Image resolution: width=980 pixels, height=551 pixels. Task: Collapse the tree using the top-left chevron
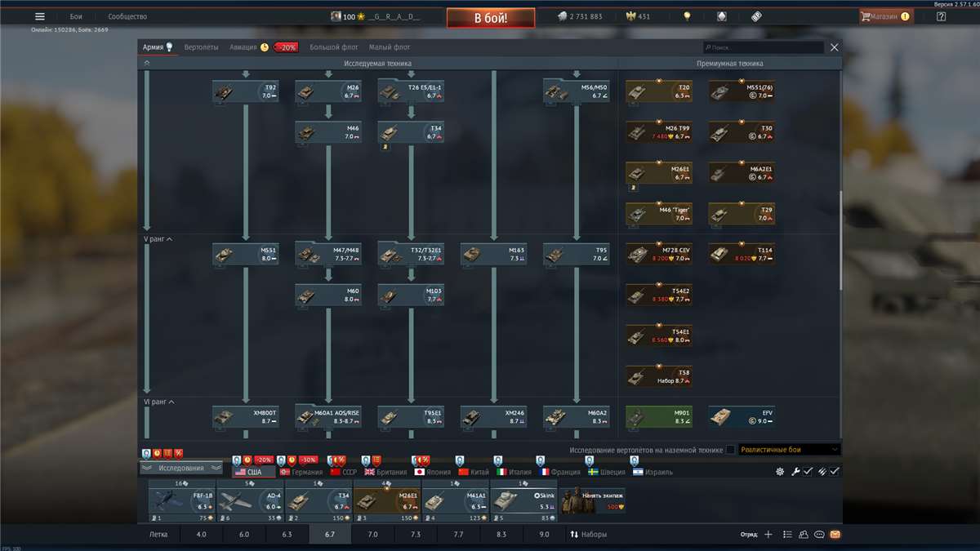pyautogui.click(x=147, y=63)
